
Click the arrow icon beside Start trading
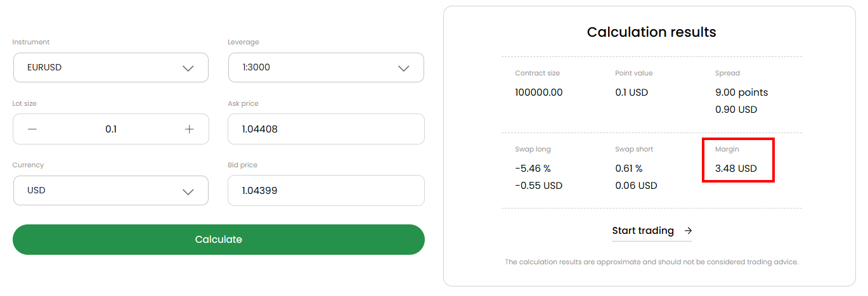689,231
